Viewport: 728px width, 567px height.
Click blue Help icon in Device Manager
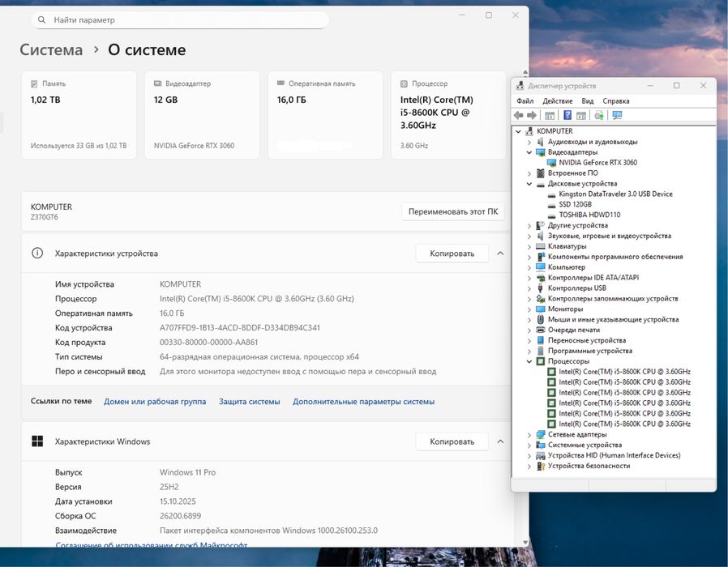tap(567, 115)
